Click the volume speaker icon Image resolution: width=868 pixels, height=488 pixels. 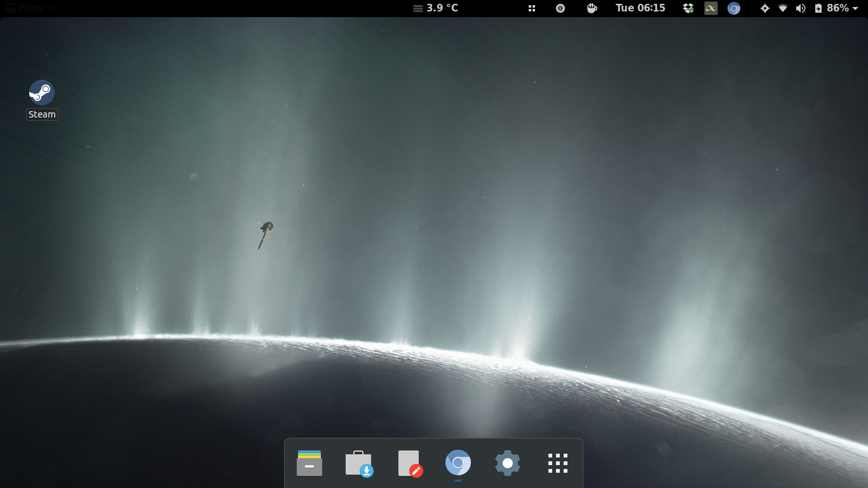pyautogui.click(x=801, y=8)
